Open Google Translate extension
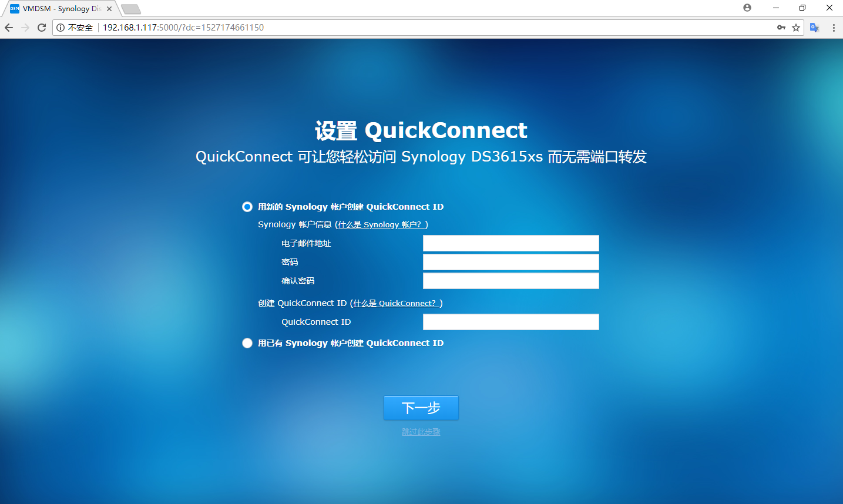This screenshot has width=843, height=504. click(815, 28)
